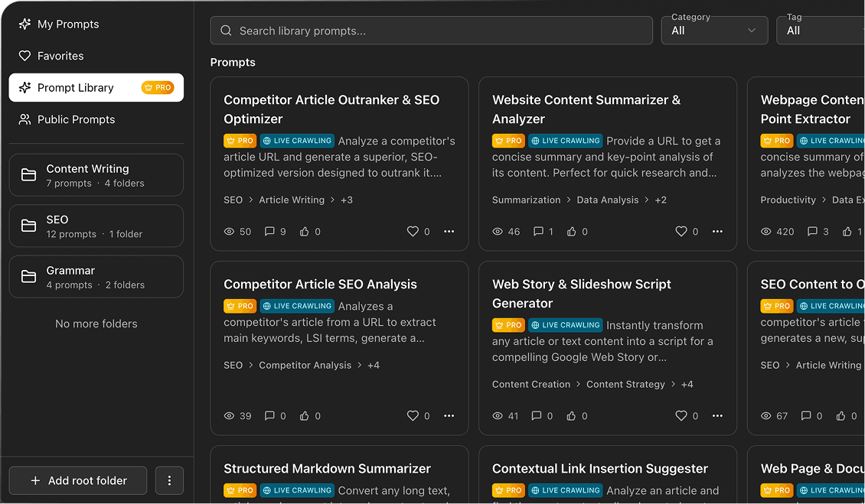The height and width of the screenshot is (504, 865).
Task: Click the Content Strategy tag
Action: [x=625, y=385]
